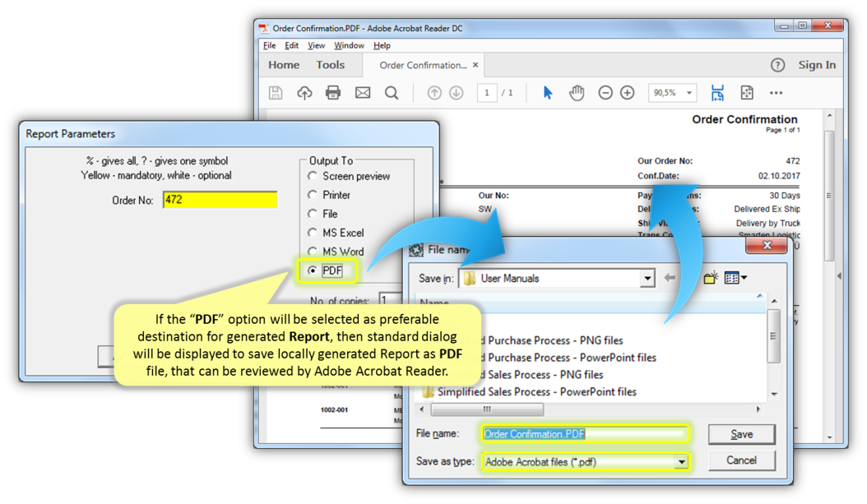Collapse Acrobat right pane arrow
The height and width of the screenshot is (504, 867).
click(x=839, y=275)
